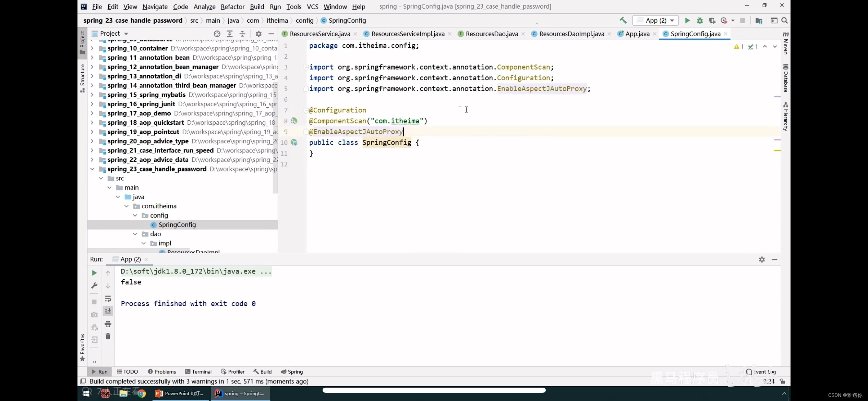Click the Structure side tab
This screenshot has width=868, height=401.
[x=82, y=78]
